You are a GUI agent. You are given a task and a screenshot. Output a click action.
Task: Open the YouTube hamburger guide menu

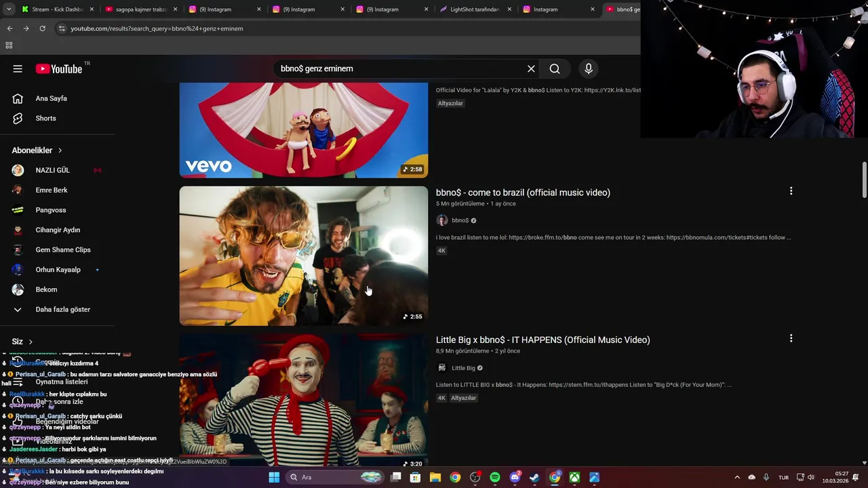point(18,68)
